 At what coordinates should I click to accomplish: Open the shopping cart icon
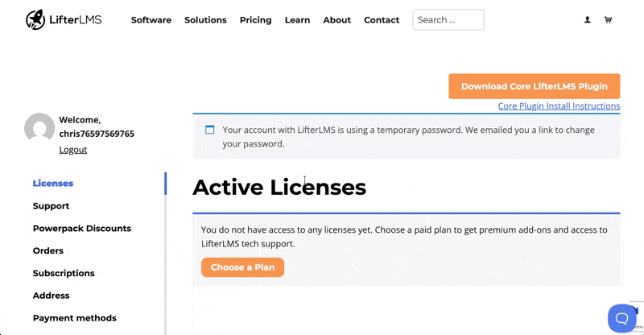pos(608,20)
